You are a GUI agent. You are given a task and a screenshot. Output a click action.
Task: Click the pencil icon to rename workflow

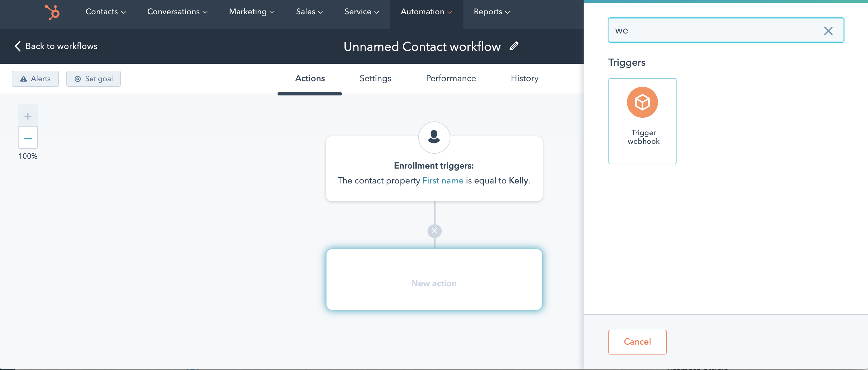tap(514, 46)
